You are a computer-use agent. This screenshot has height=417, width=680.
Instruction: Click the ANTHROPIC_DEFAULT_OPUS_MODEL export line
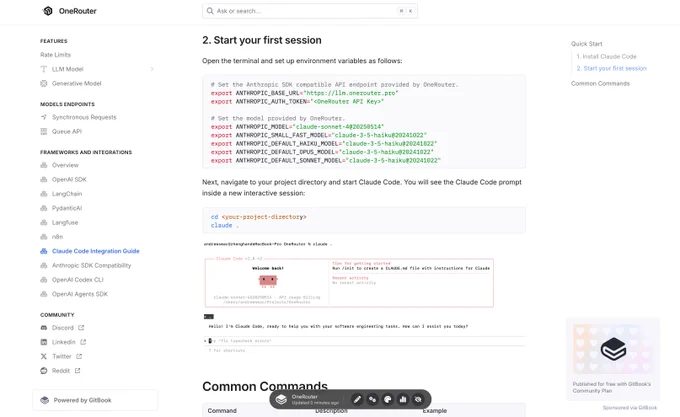[322, 152]
